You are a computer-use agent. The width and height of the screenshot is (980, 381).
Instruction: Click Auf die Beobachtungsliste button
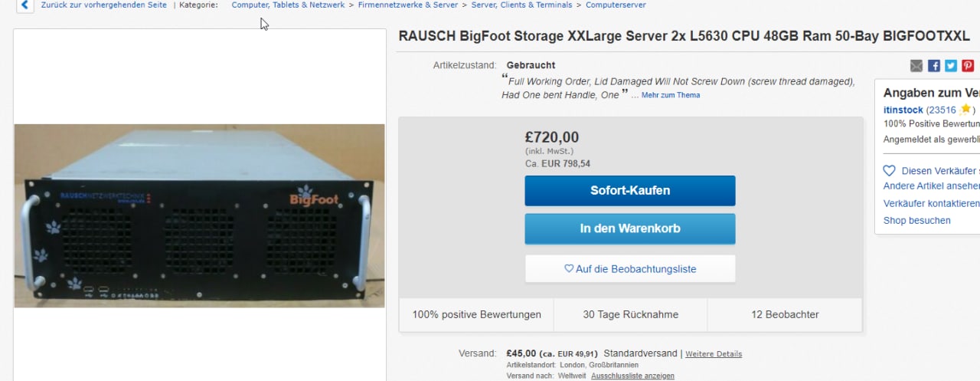pyautogui.click(x=630, y=269)
